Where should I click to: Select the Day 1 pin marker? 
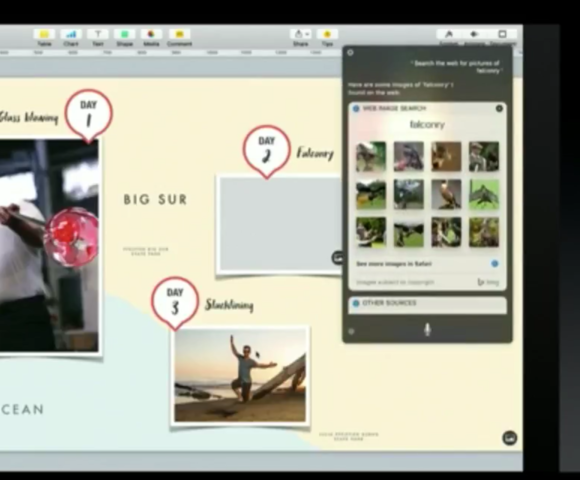88,116
